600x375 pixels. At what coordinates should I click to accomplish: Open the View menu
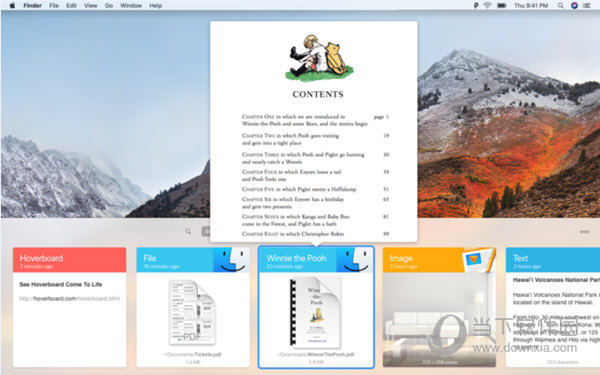tap(91, 6)
